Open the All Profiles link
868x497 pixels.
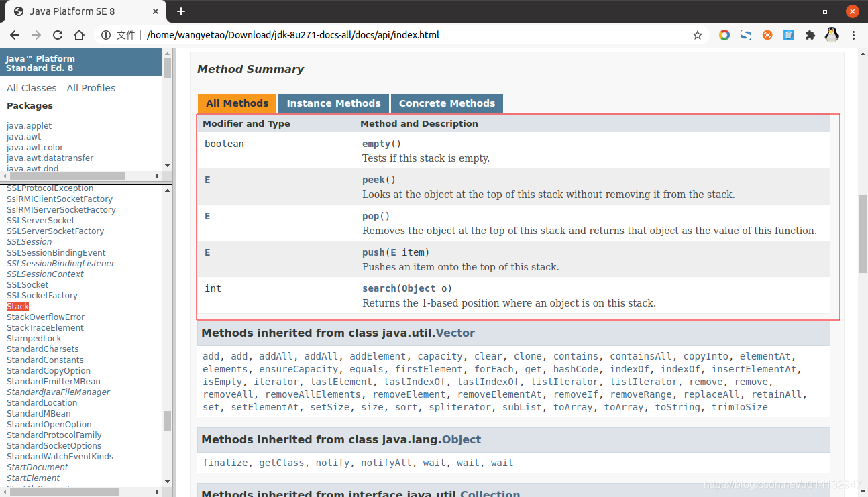(x=91, y=88)
